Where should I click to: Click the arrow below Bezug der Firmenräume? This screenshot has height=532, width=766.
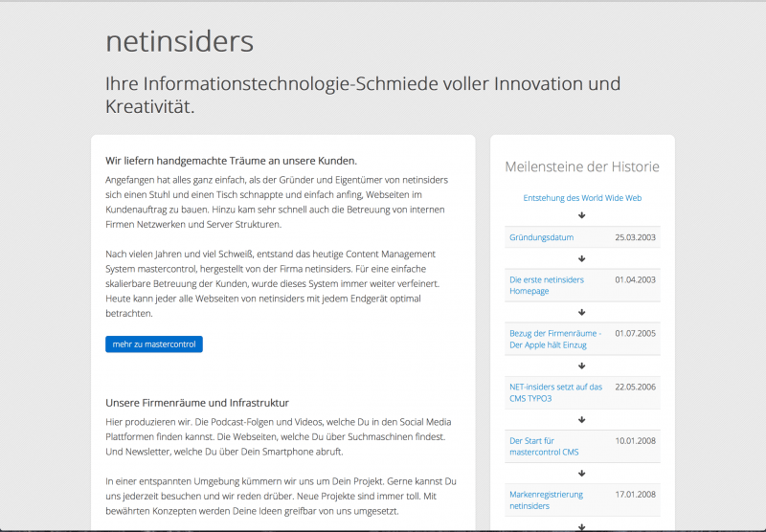pos(582,366)
